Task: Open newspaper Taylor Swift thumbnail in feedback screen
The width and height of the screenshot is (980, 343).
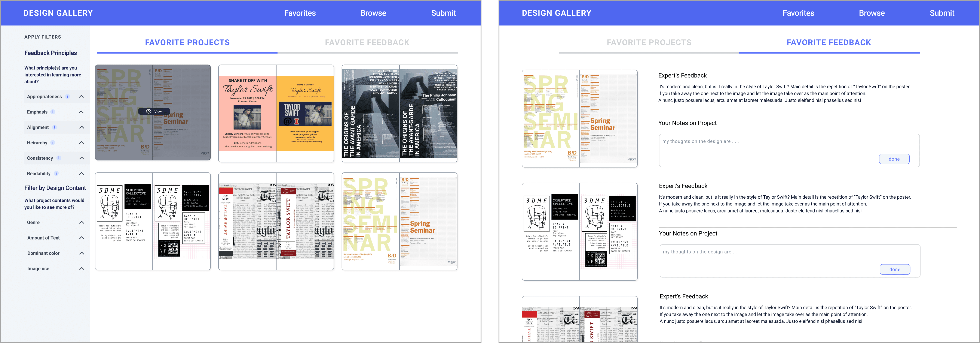Action: [x=580, y=319]
